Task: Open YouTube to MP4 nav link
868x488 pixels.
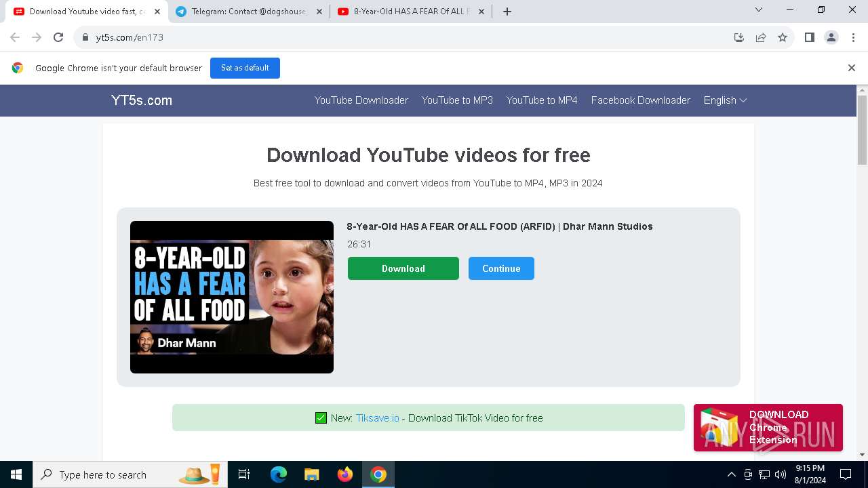Action: coord(542,100)
